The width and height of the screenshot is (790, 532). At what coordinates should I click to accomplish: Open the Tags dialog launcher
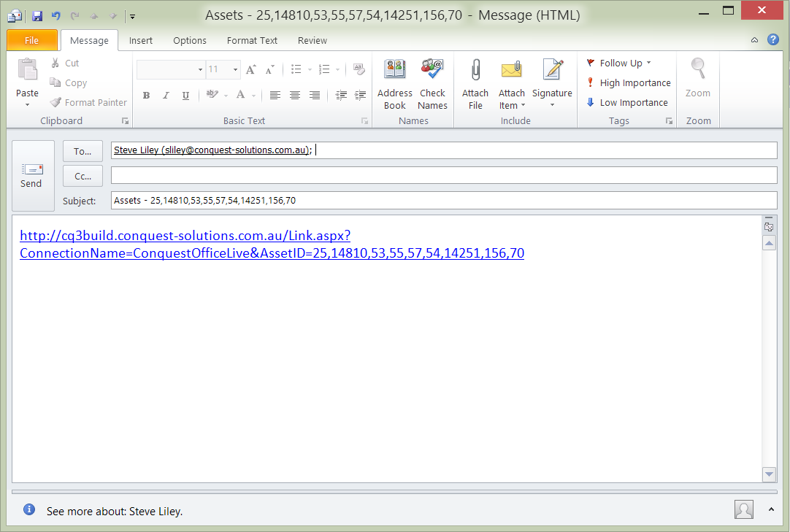coord(669,121)
